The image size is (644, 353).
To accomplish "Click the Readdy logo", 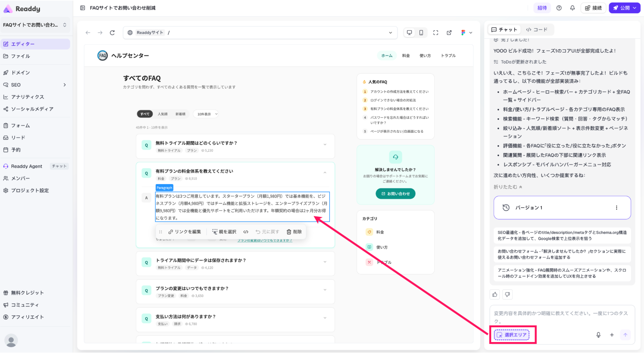I will (x=22, y=9).
